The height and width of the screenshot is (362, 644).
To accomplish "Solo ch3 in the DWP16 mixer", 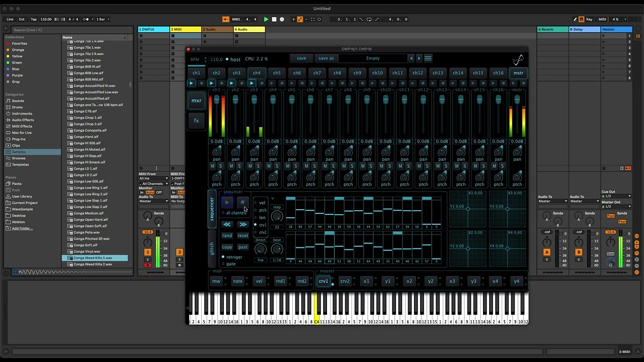I will point(258,166).
